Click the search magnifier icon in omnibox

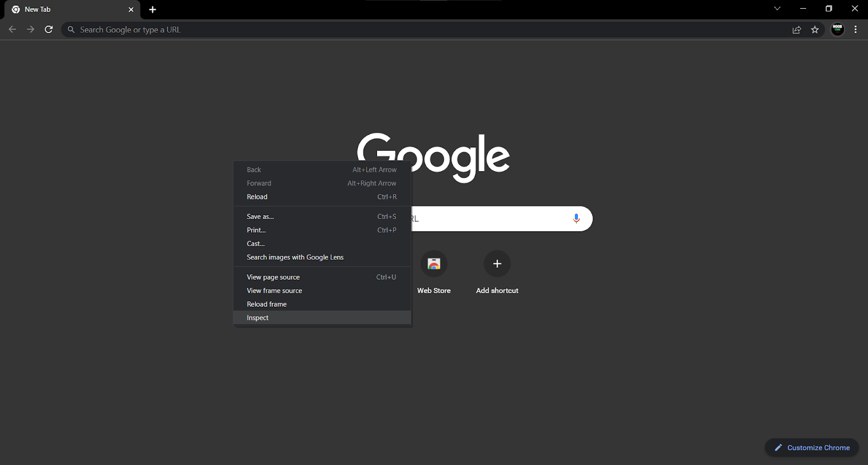(x=71, y=30)
